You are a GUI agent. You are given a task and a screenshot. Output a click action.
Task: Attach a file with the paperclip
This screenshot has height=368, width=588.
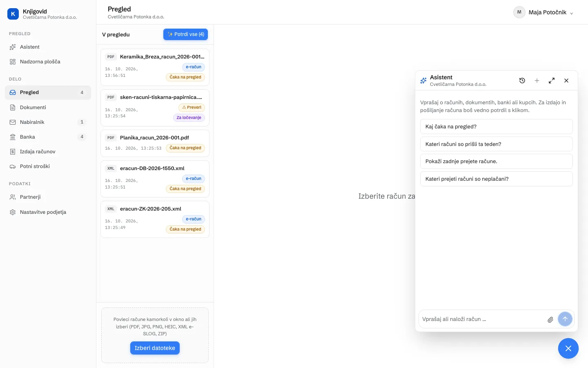pyautogui.click(x=550, y=320)
